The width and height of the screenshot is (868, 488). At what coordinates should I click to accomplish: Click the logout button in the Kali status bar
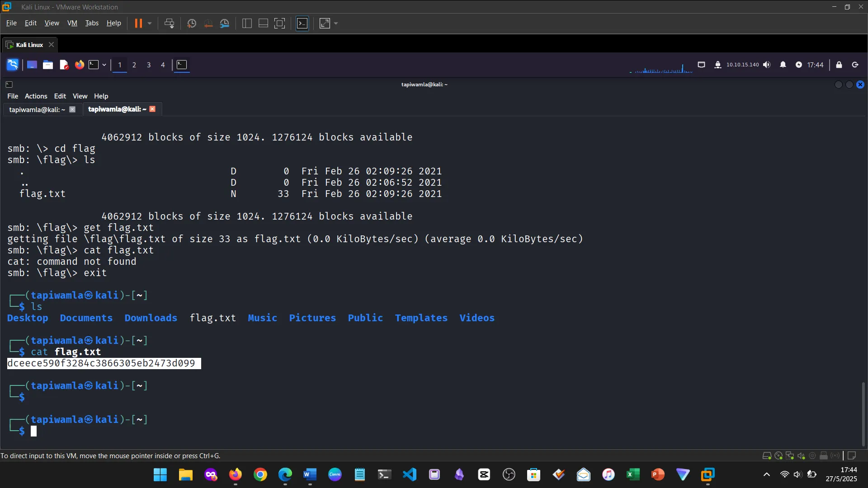[x=855, y=65]
